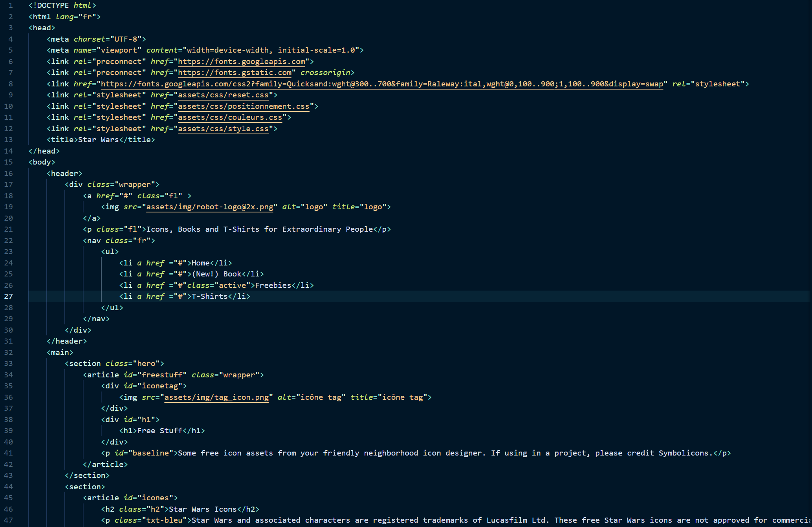Open the assets/css/reset.css path

click(x=223, y=95)
